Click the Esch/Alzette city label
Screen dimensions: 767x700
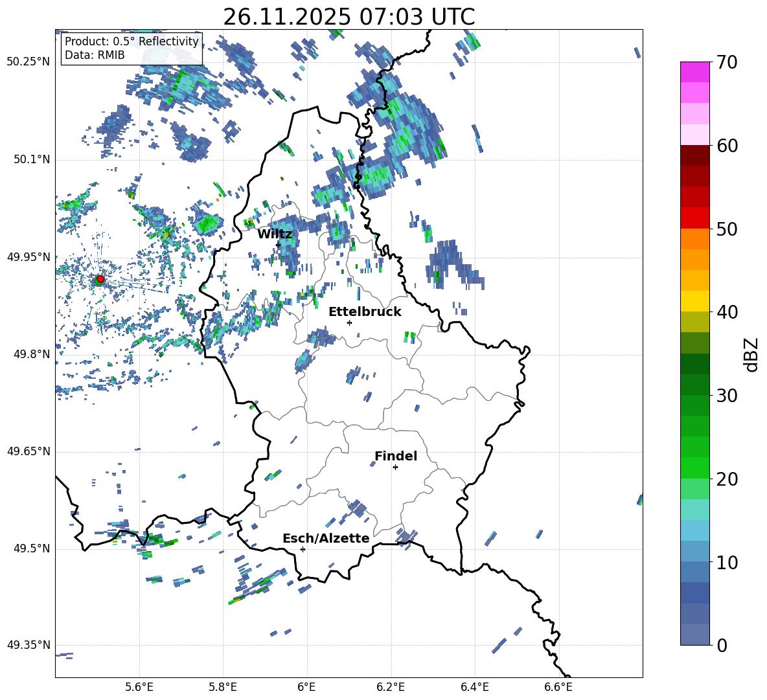(x=326, y=539)
